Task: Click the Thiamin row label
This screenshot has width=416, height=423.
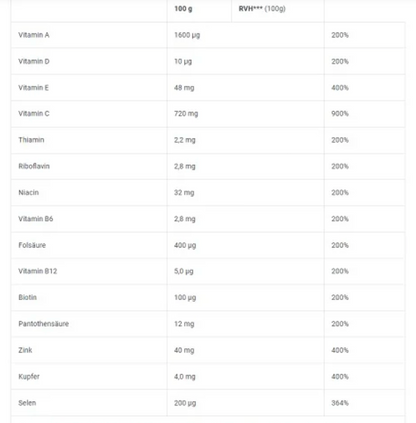Action: coord(31,140)
